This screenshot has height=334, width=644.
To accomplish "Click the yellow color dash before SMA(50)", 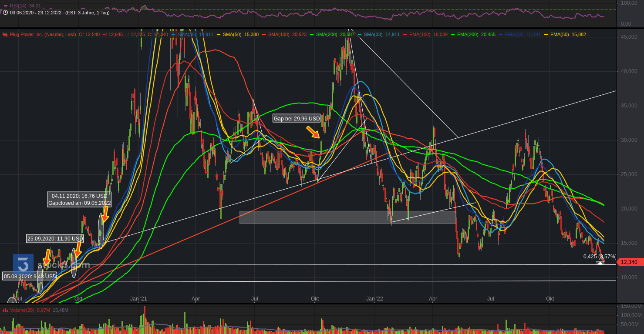I will (x=219, y=34).
